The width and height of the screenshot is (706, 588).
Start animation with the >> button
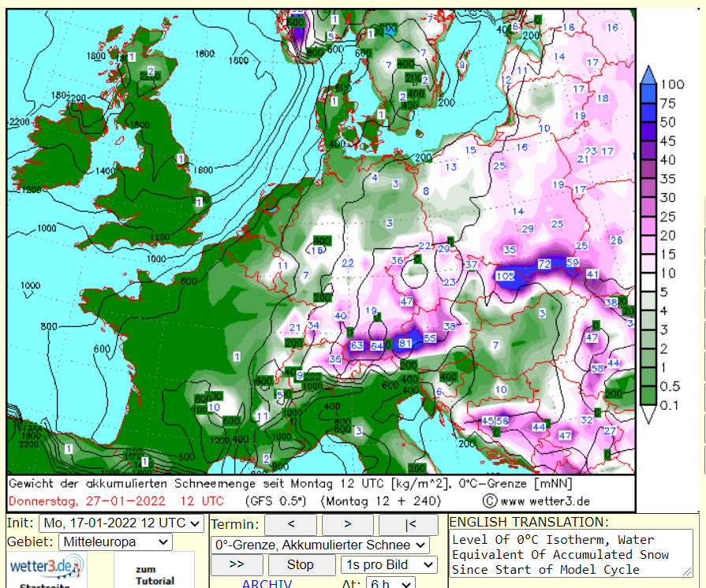tap(237, 564)
